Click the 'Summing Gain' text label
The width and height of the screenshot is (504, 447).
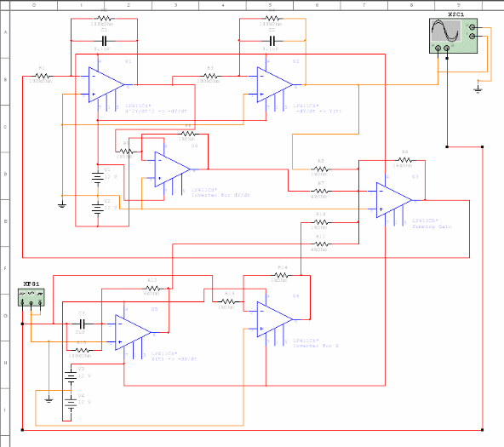[x=432, y=226]
